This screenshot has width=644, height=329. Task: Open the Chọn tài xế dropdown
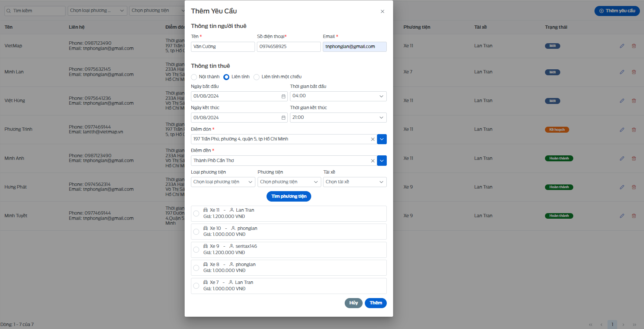coord(355,182)
